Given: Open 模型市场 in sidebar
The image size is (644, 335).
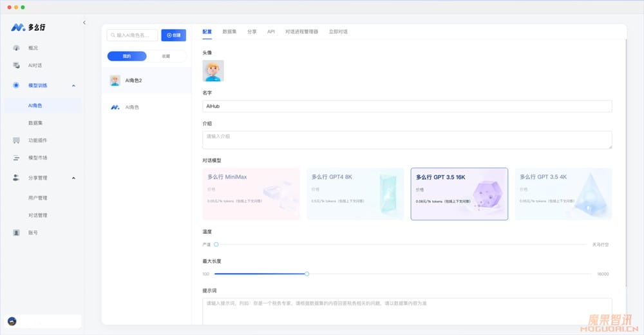Looking at the screenshot, I should [x=38, y=157].
